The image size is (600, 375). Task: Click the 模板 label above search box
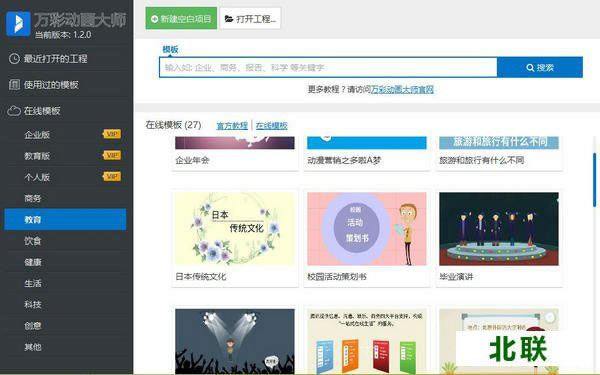(170, 49)
